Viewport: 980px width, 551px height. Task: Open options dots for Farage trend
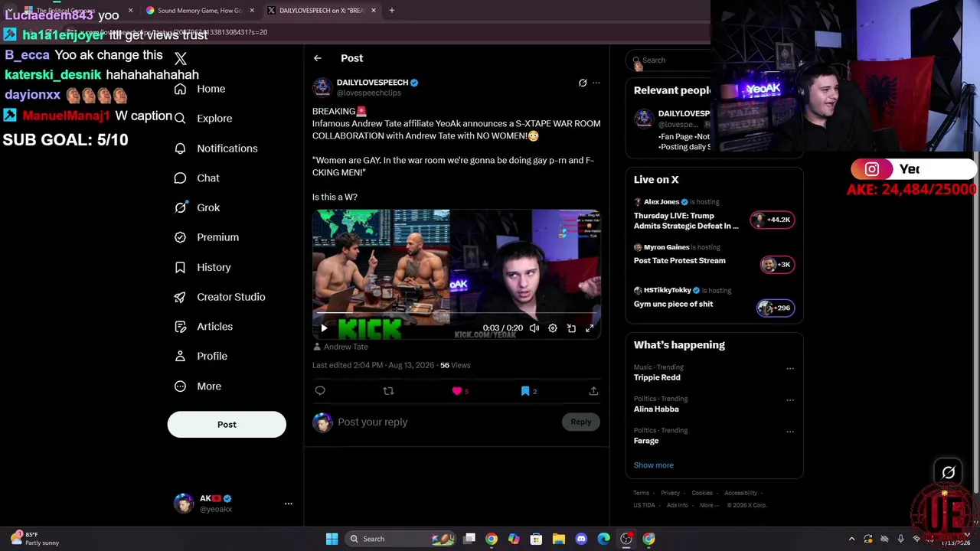pyautogui.click(x=790, y=432)
